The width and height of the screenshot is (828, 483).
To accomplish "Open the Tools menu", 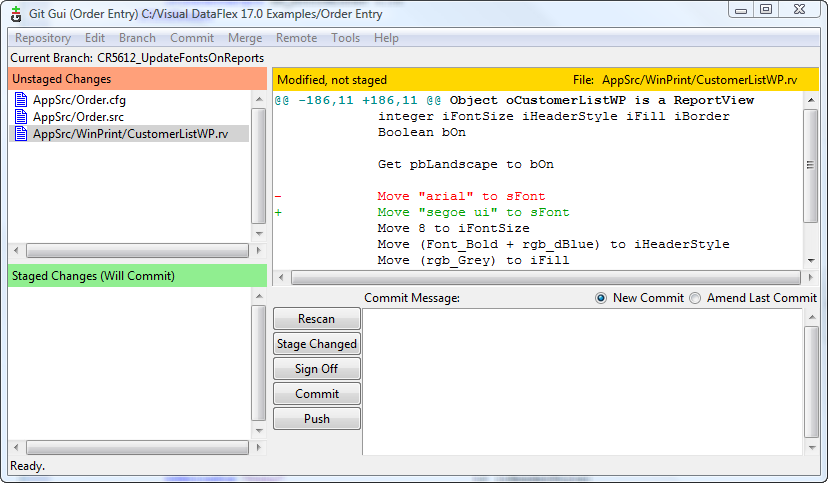I will pos(345,38).
